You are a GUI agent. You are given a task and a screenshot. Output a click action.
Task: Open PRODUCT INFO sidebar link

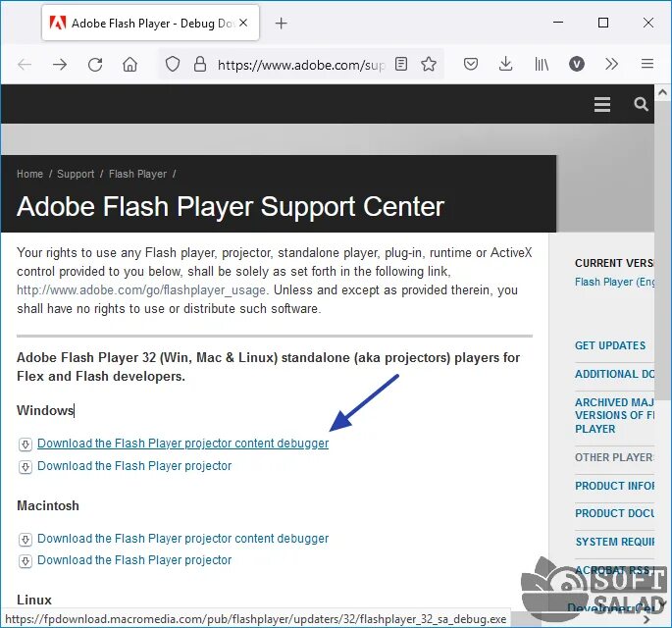pos(614,486)
